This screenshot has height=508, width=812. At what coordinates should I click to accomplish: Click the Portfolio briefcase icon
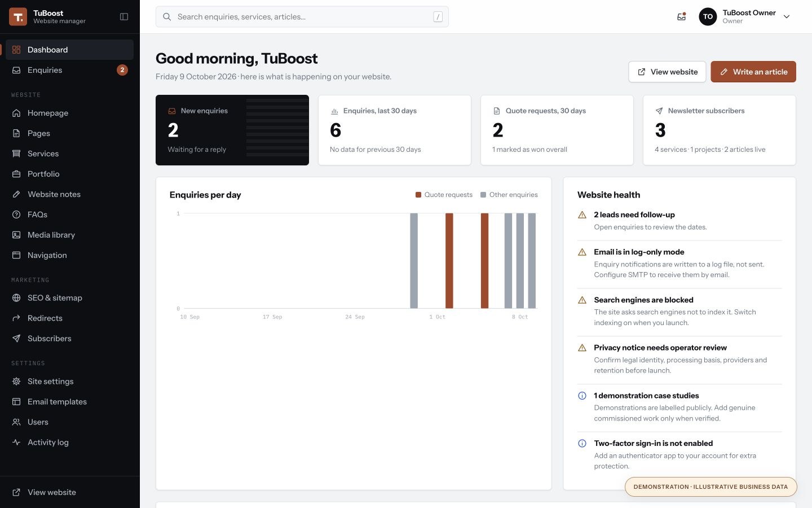click(x=16, y=174)
